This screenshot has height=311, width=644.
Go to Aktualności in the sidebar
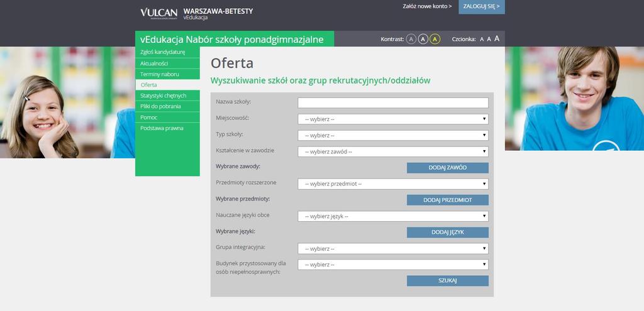click(167, 63)
